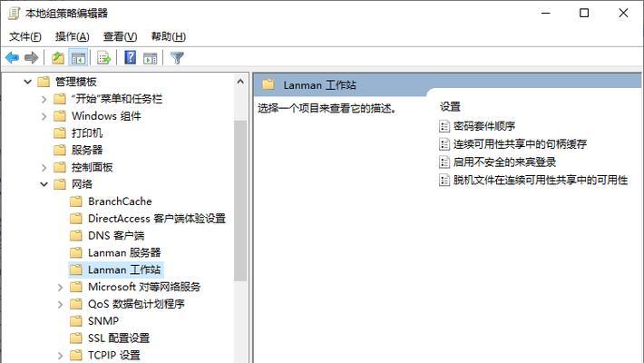
Task: Select the QoS 数据包计划程序 tree item label
Action: pyautogui.click(x=136, y=304)
